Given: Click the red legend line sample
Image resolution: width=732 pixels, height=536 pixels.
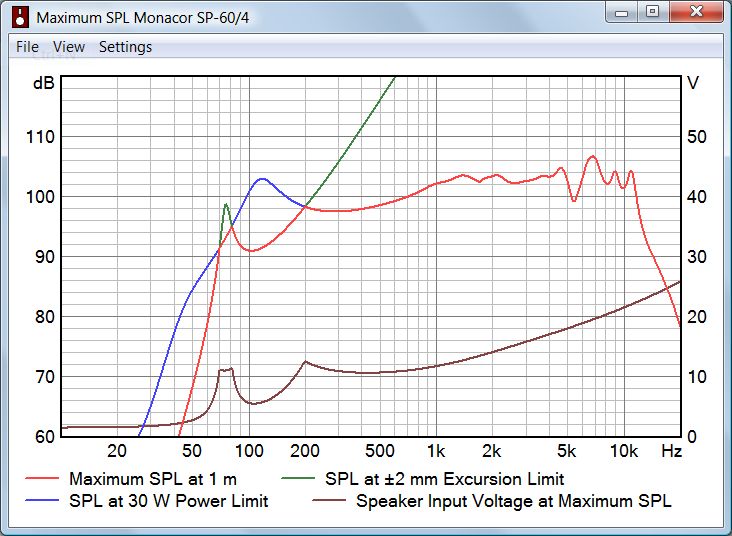Looking at the screenshot, I should point(42,479).
